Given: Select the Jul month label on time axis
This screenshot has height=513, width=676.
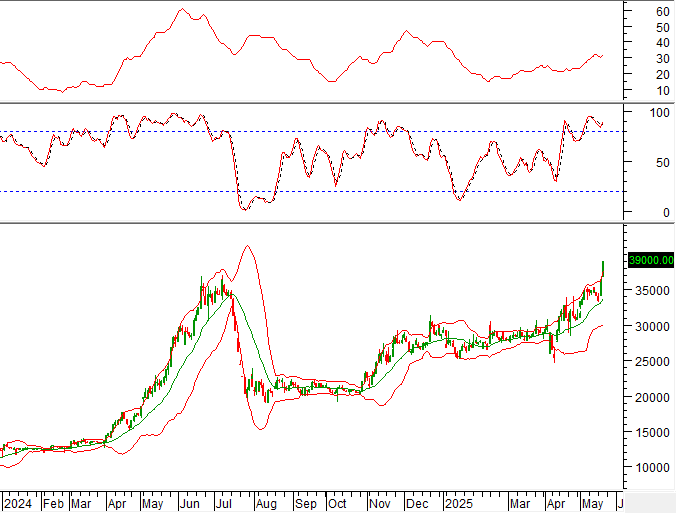Looking at the screenshot, I should (223, 504).
